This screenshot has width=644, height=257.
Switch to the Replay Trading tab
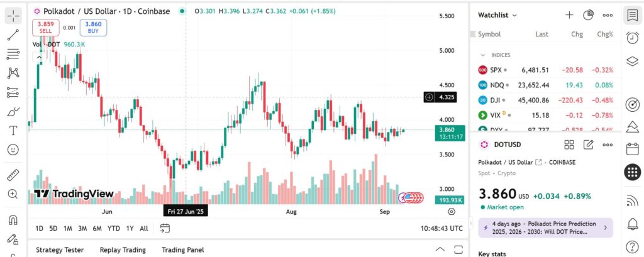point(123,249)
